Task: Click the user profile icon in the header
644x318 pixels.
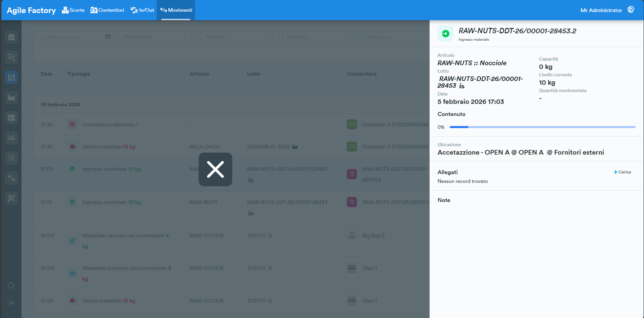Action: click(x=631, y=10)
